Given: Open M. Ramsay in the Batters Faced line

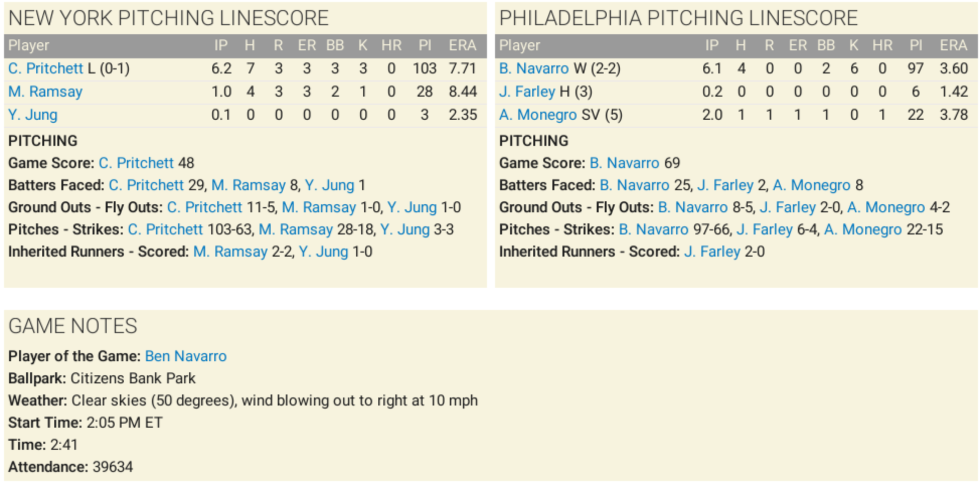Looking at the screenshot, I should pos(248,185).
